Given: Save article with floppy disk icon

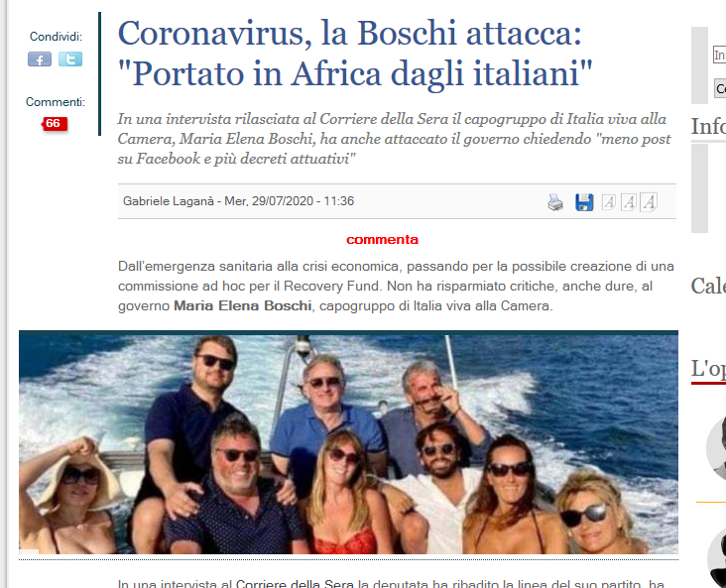Looking at the screenshot, I should [x=584, y=202].
